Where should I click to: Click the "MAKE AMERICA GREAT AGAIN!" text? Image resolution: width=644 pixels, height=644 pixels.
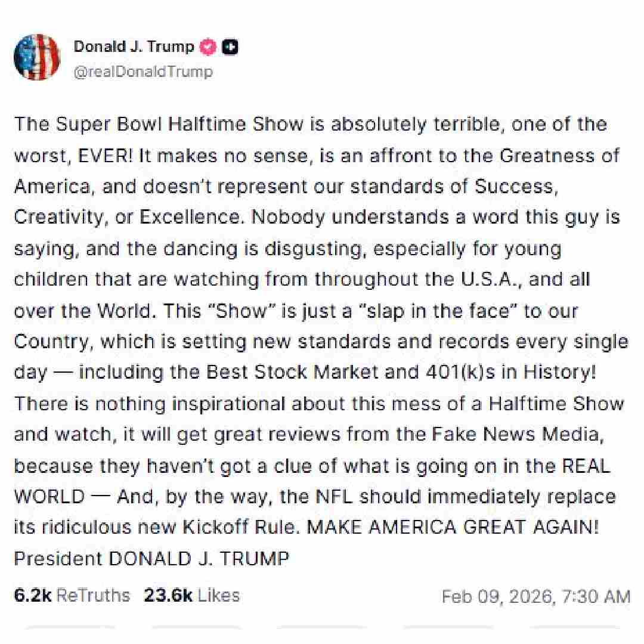(451, 528)
